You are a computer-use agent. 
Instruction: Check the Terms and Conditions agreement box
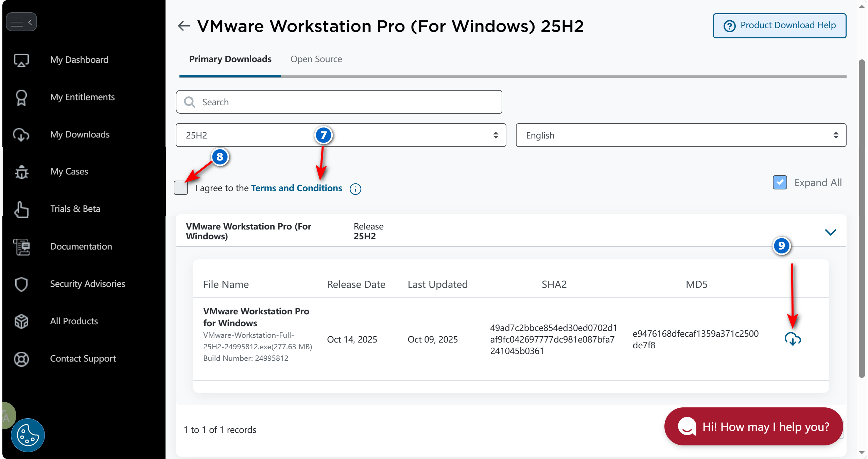(x=181, y=188)
